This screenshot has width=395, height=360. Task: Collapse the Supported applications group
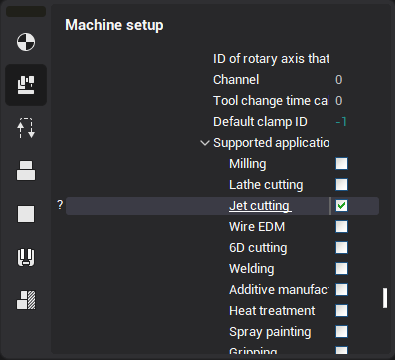click(205, 143)
